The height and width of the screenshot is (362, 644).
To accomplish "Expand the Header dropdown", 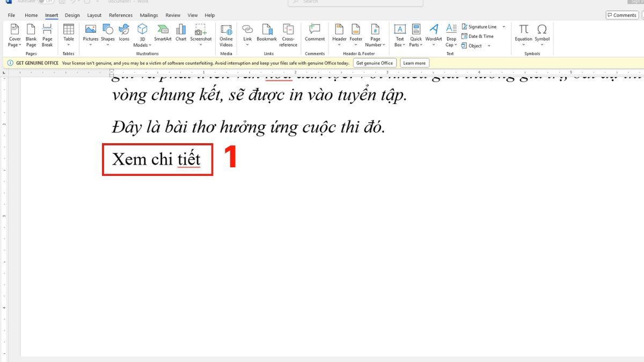I will pyautogui.click(x=339, y=45).
